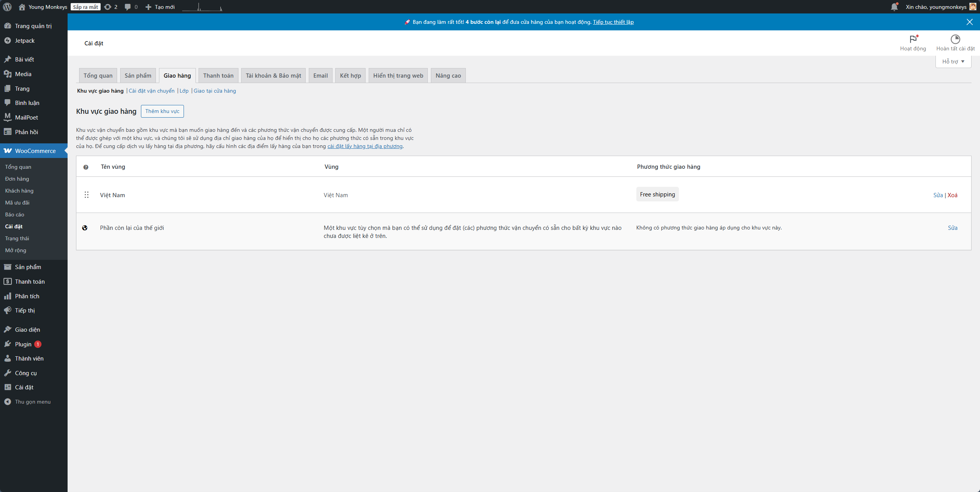Screen dimensions: 980x492
Task: Collapse sidebar with Thu gọn menu
Action: click(33, 402)
